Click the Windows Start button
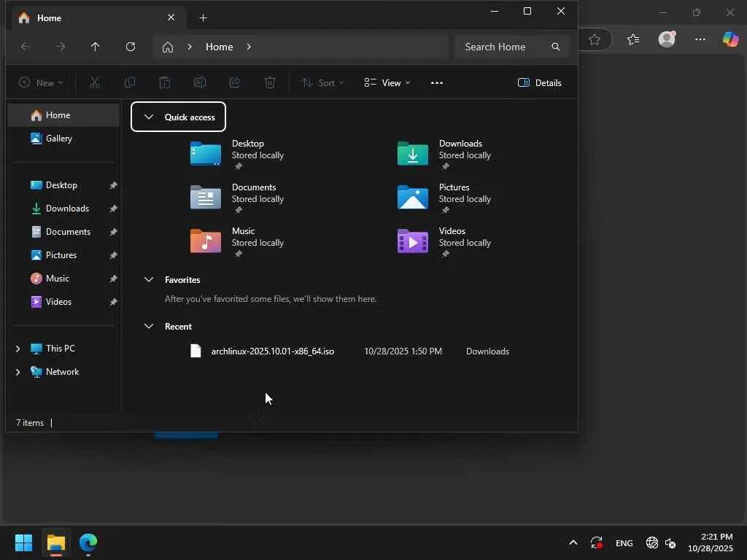 click(x=23, y=542)
